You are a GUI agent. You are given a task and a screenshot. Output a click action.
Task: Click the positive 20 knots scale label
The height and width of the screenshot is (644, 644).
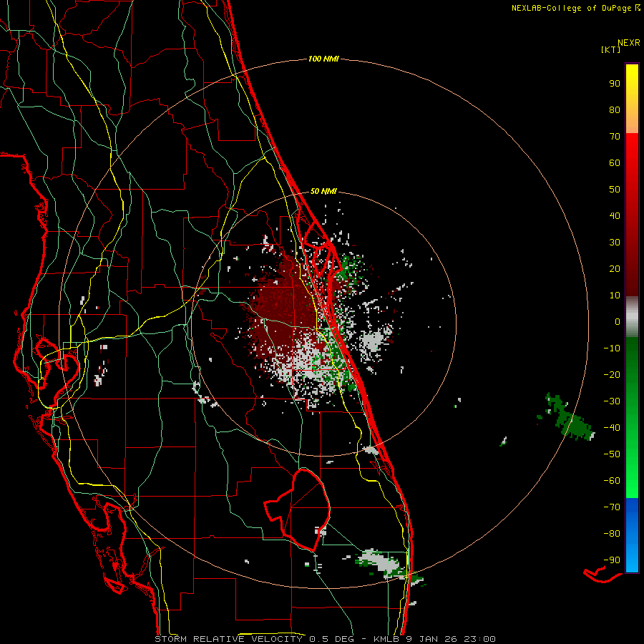pos(615,268)
